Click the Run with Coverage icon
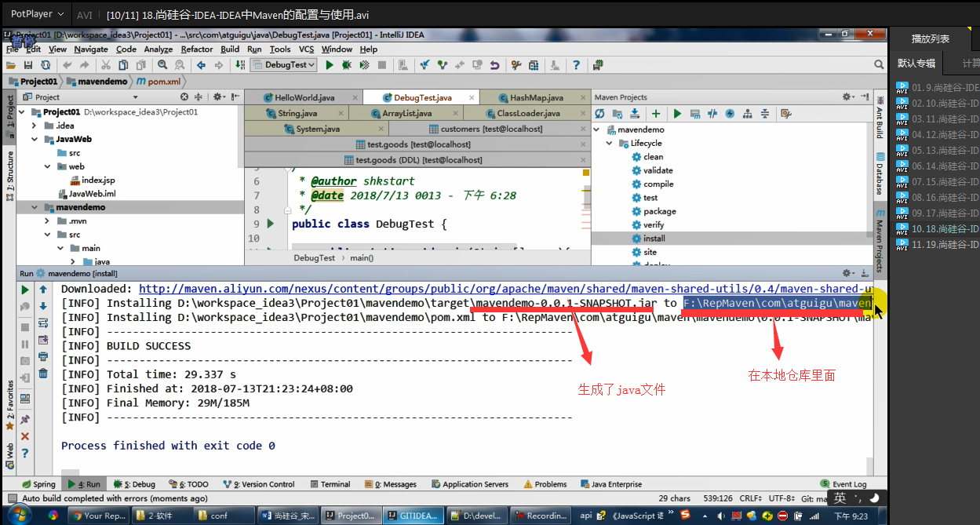 click(x=363, y=65)
